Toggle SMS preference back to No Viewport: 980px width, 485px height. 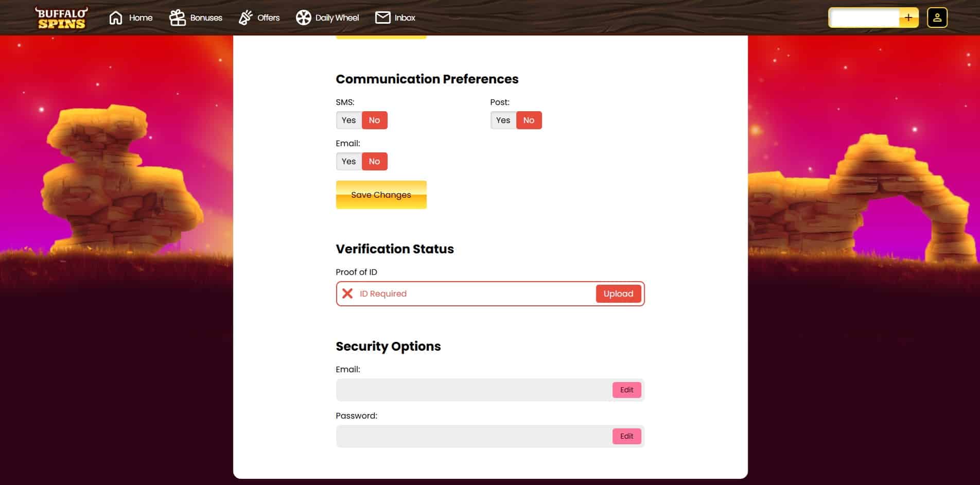tap(374, 120)
